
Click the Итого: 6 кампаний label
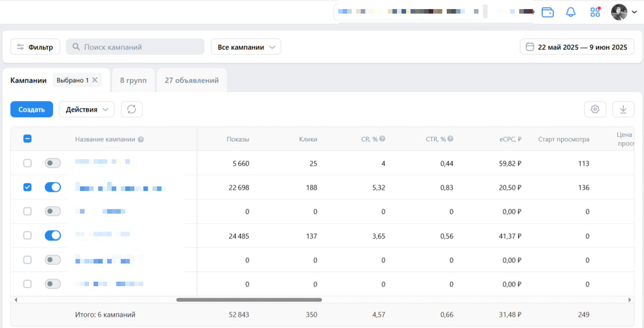pos(105,314)
